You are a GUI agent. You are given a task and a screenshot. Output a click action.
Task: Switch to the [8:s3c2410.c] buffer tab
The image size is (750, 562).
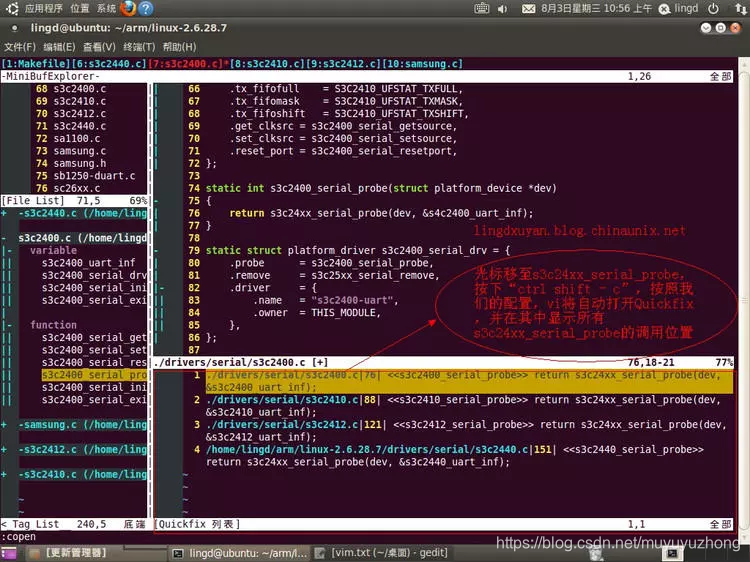267,64
